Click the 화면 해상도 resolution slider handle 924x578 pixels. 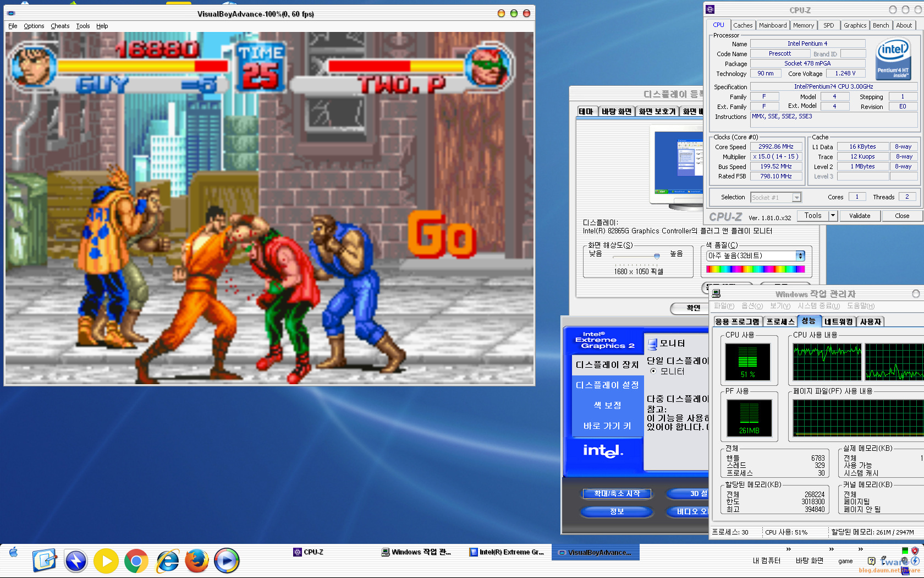[x=657, y=256]
